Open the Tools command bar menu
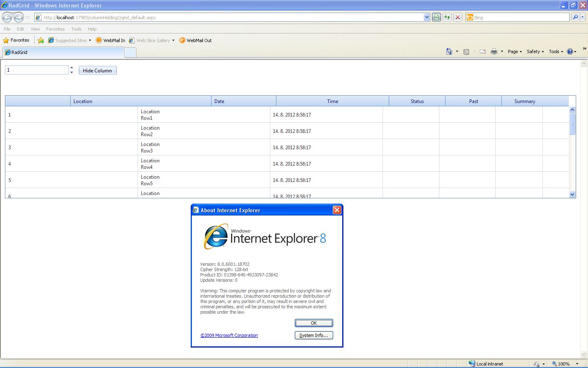This screenshot has width=588, height=368. click(x=556, y=52)
